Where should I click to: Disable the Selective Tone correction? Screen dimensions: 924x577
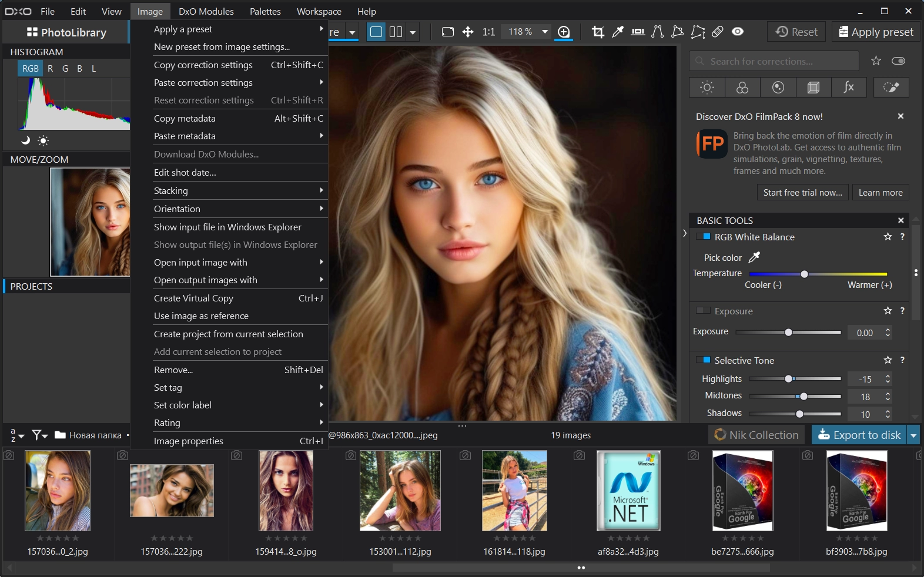point(703,360)
